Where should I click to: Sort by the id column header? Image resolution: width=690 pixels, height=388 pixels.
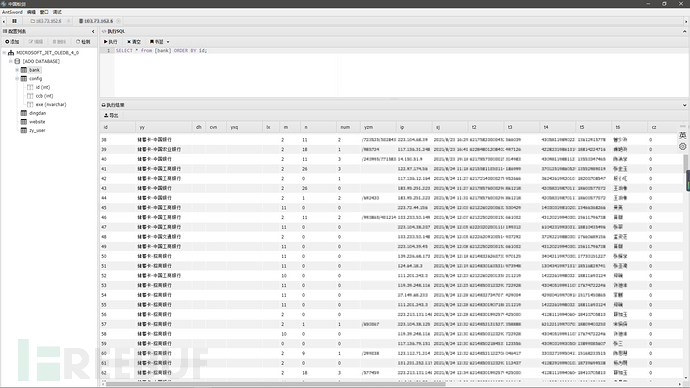(118, 127)
